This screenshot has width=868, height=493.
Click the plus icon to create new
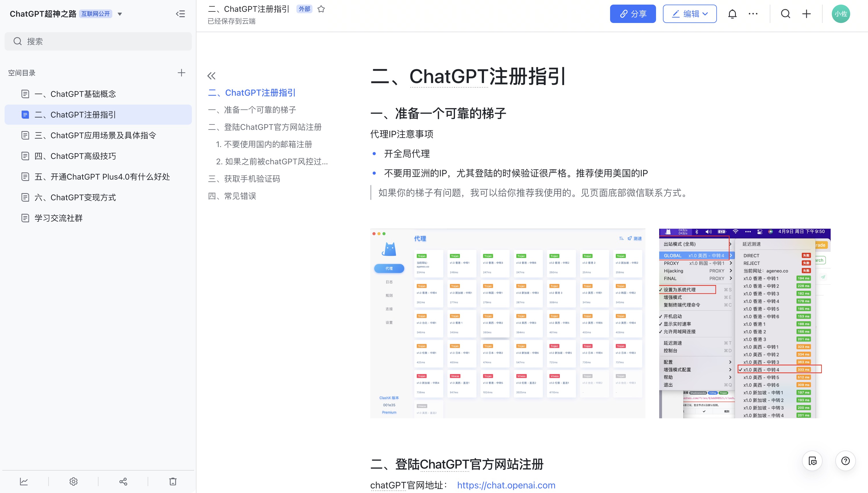click(807, 14)
